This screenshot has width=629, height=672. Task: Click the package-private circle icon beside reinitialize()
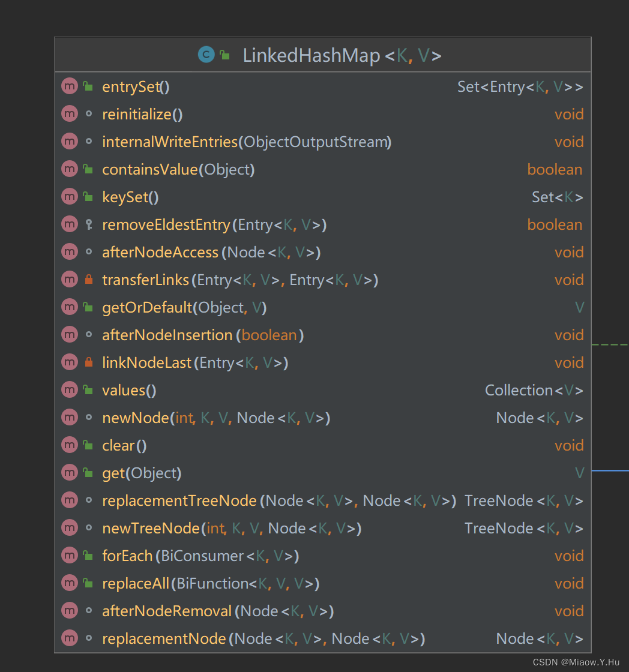coord(88,113)
